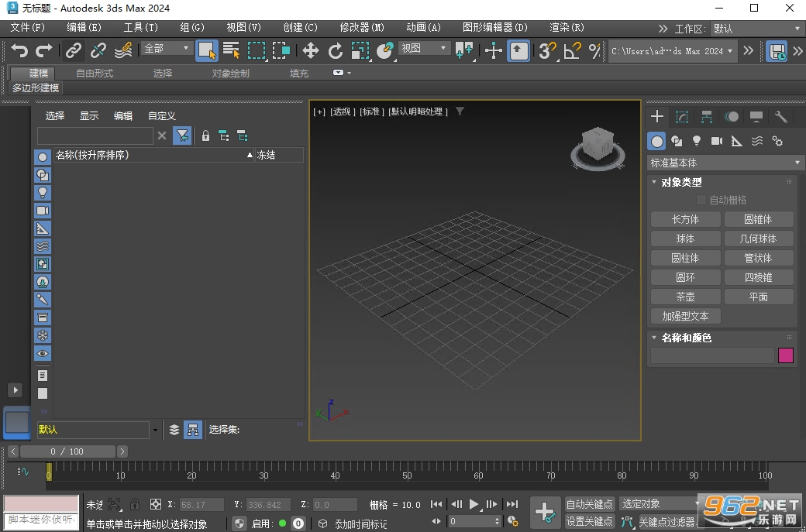
Task: Click the time slider 0 / 100 handle
Action: [67, 451]
